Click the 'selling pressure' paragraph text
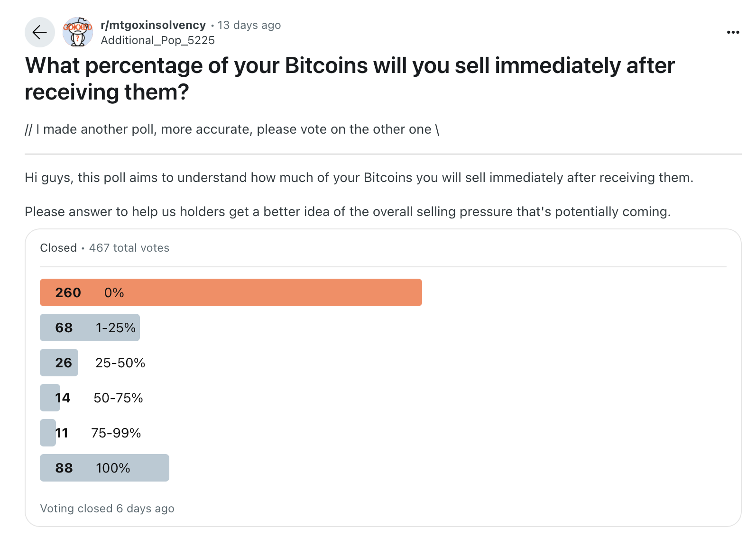Screen dimensions: 756x546 tap(348, 211)
